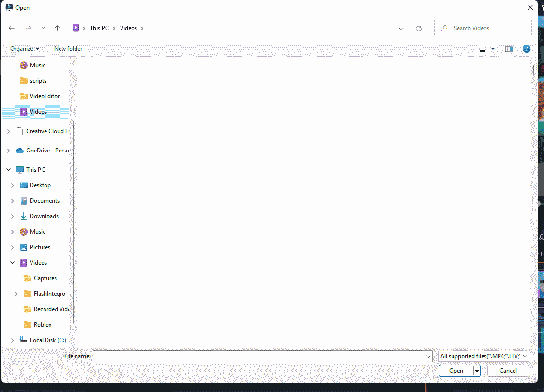
Task: Open the Help question mark icon
Action: click(x=526, y=49)
